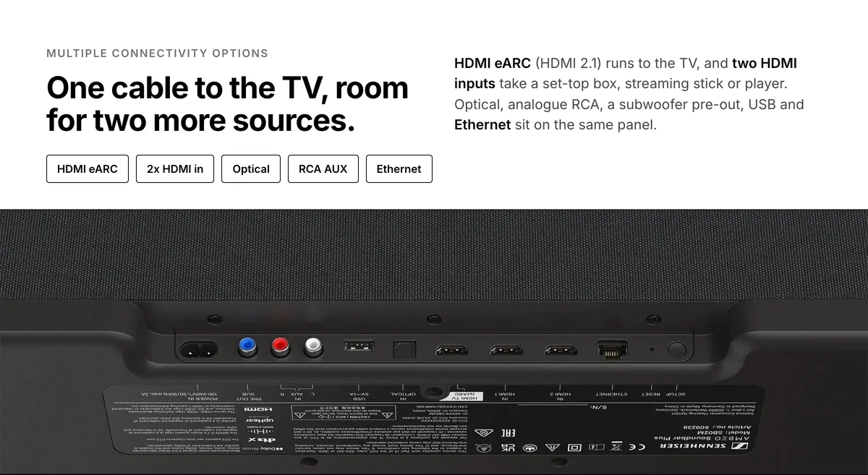
Task: Click the HDMI port next to optical
Action: coord(451,351)
